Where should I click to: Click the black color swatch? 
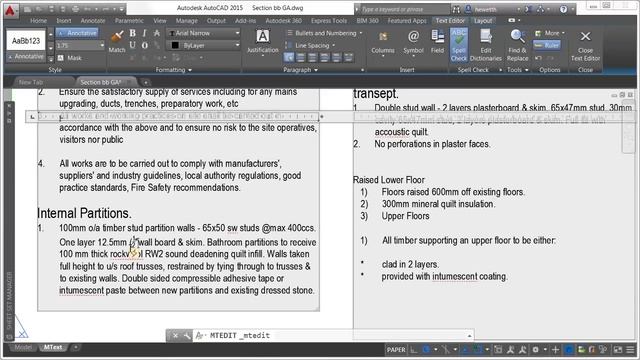pyautogui.click(x=175, y=45)
